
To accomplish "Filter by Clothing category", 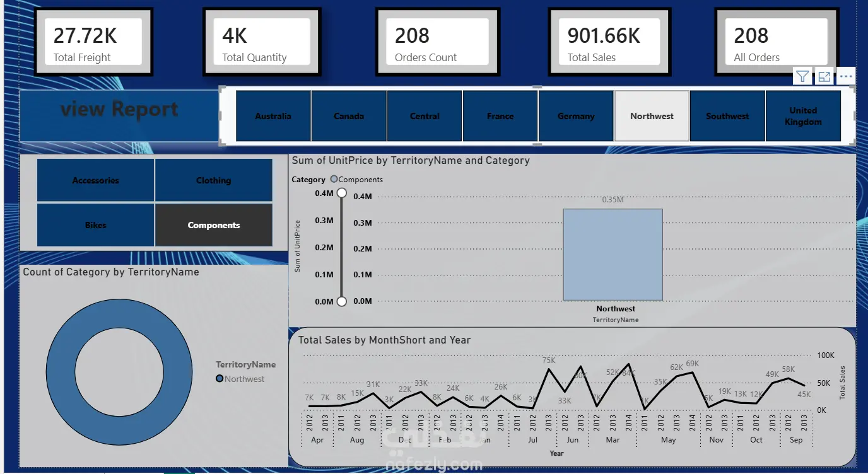I will tap(214, 180).
